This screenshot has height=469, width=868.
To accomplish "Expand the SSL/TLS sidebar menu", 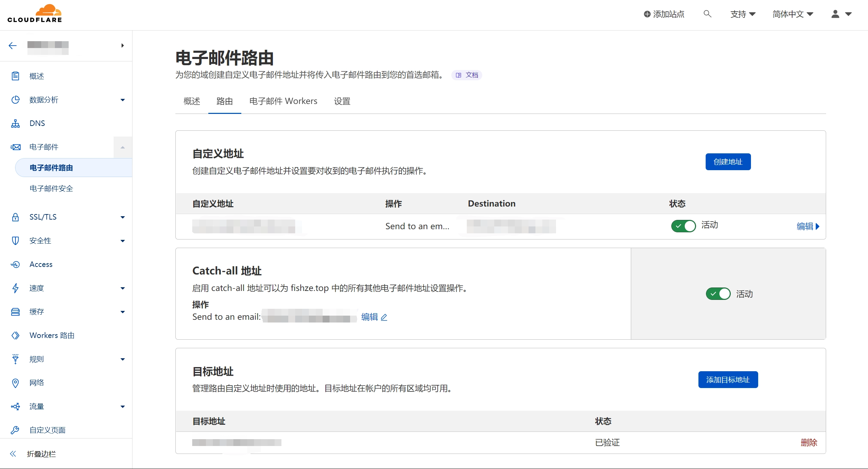I will pyautogui.click(x=123, y=217).
